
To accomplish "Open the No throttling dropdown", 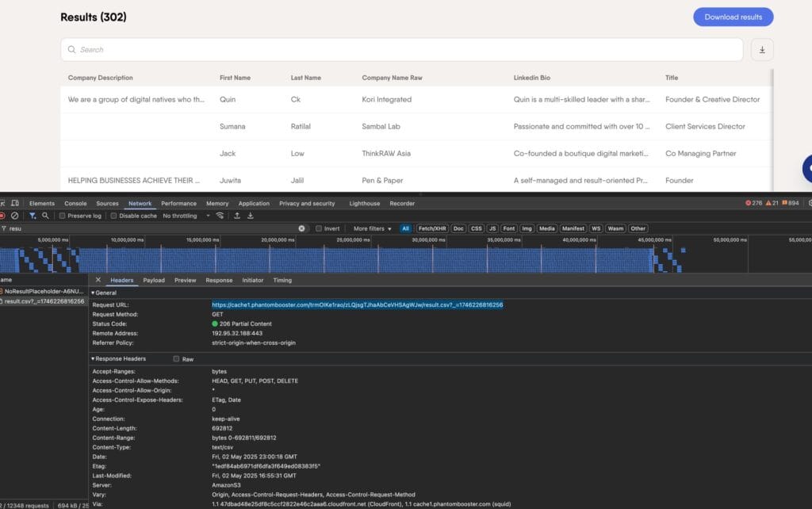I will coord(182,213).
